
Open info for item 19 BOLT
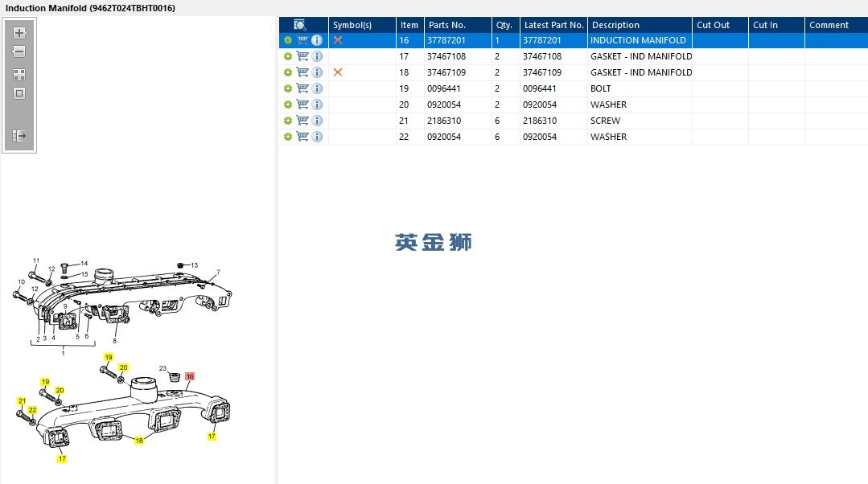(x=317, y=88)
